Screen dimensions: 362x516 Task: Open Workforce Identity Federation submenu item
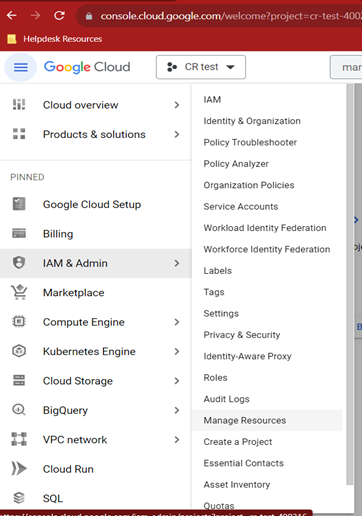point(267,249)
